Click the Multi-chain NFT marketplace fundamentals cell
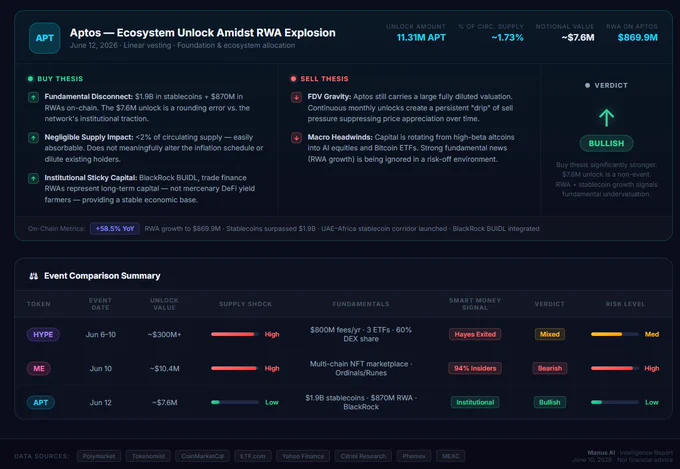680x469 pixels. pyautogui.click(x=361, y=368)
